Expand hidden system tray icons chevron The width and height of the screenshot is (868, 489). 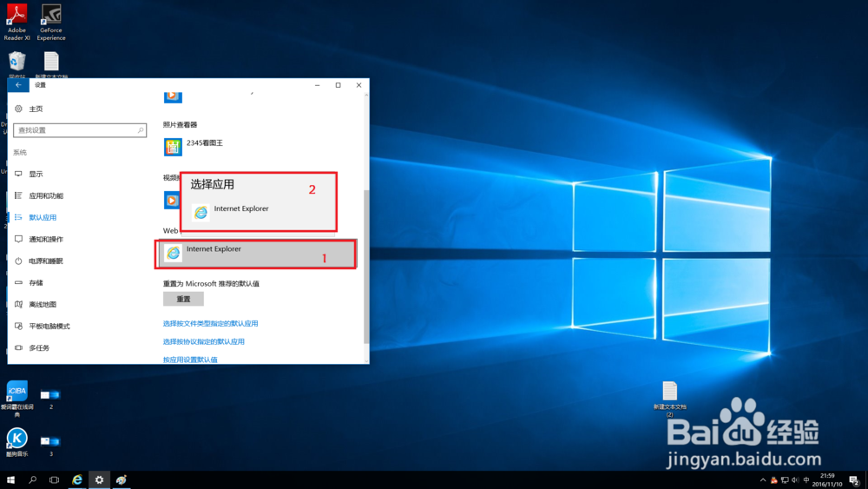click(763, 480)
